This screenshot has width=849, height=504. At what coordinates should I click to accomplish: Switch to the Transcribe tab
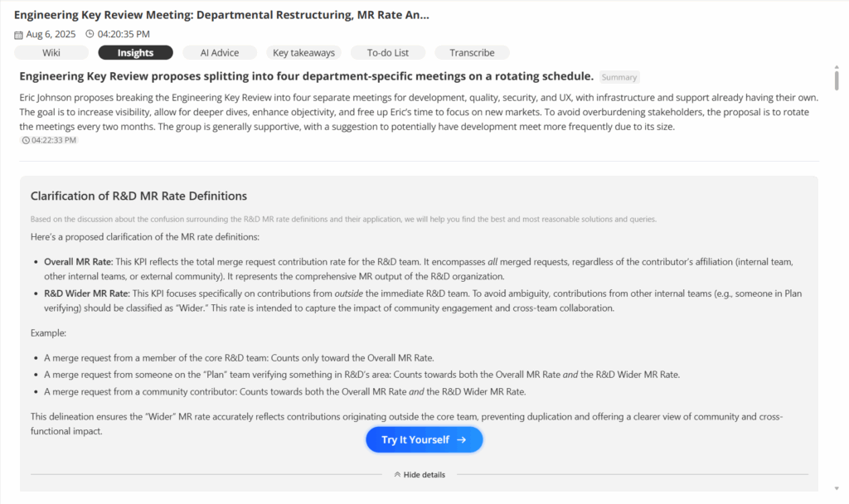472,53
